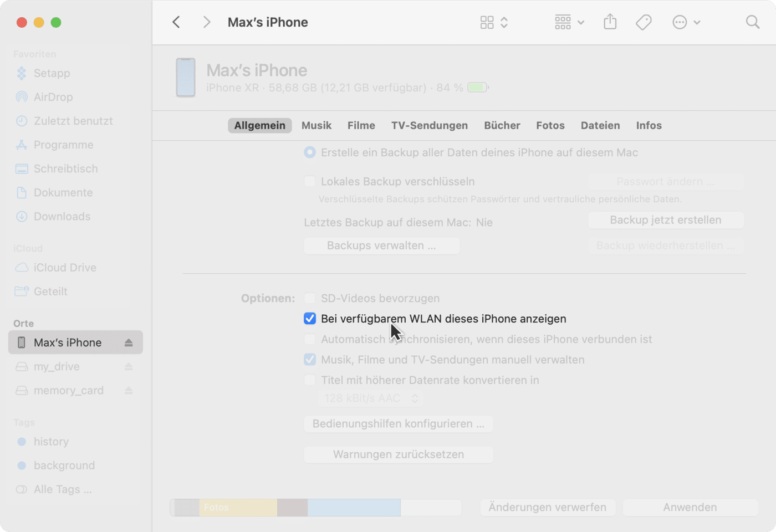776x532 pixels.
Task: Go forward with the right chevron
Action: click(207, 22)
